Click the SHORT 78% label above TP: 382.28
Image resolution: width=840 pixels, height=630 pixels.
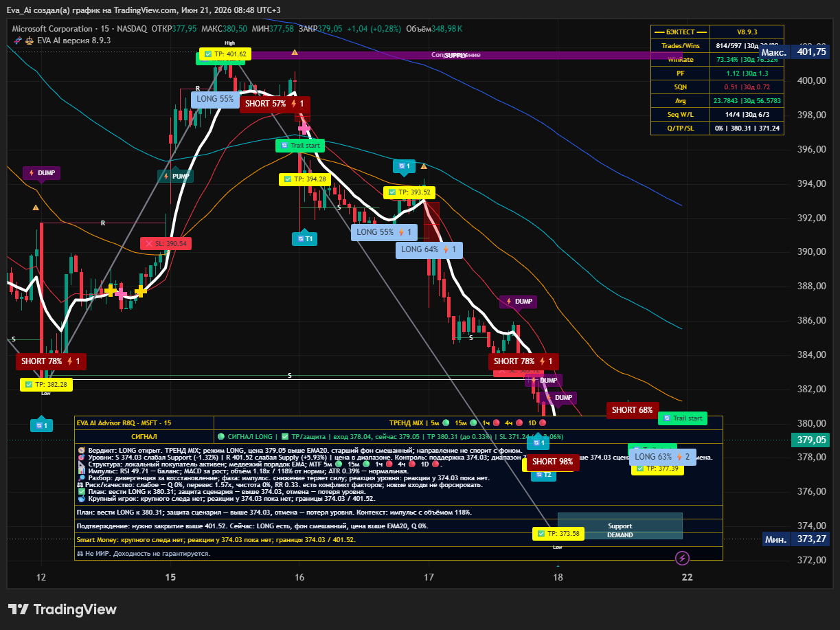point(51,361)
